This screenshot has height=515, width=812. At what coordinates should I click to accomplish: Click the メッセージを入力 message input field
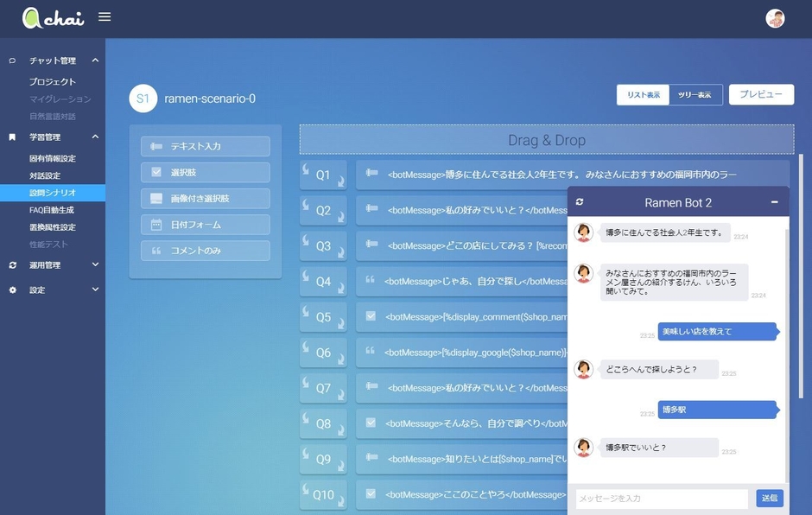661,499
